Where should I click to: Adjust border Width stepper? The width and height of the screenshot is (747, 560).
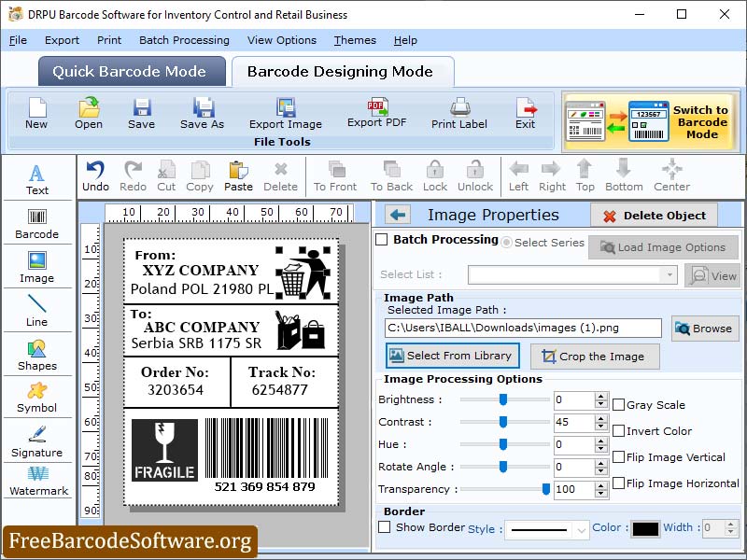(x=731, y=527)
